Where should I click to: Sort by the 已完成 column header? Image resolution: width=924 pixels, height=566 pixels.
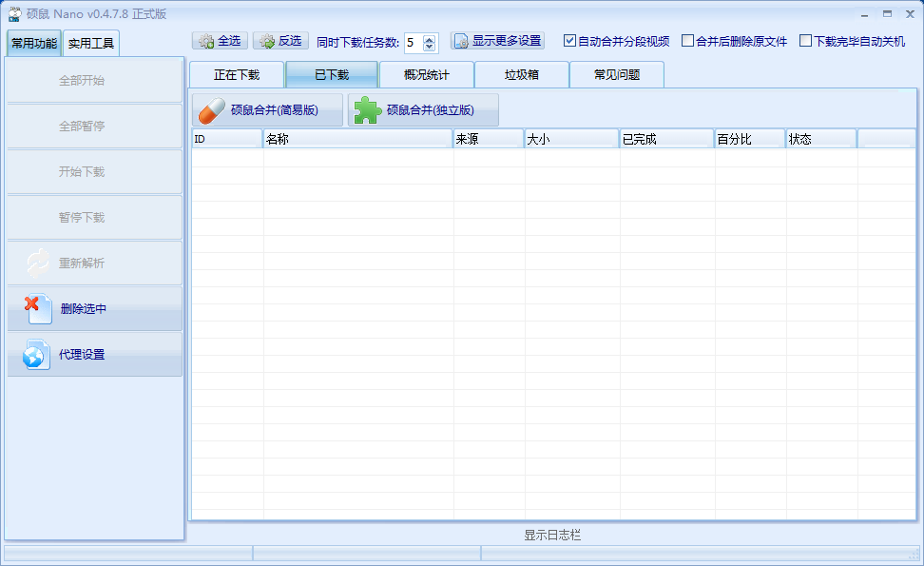click(667, 139)
